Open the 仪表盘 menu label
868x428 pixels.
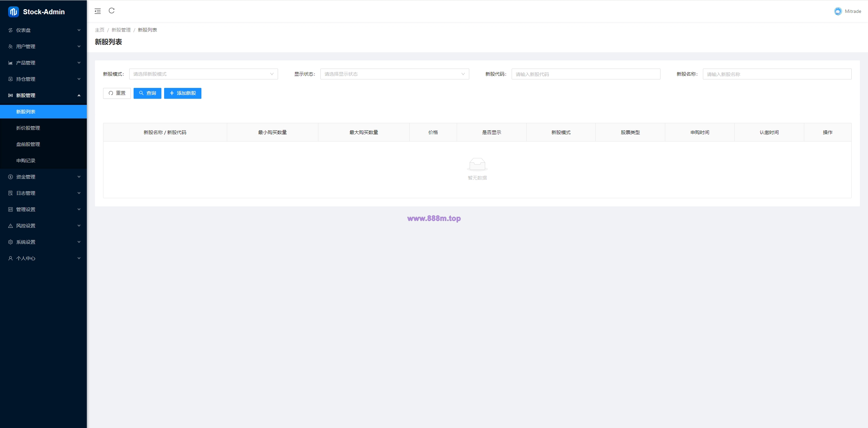point(23,30)
